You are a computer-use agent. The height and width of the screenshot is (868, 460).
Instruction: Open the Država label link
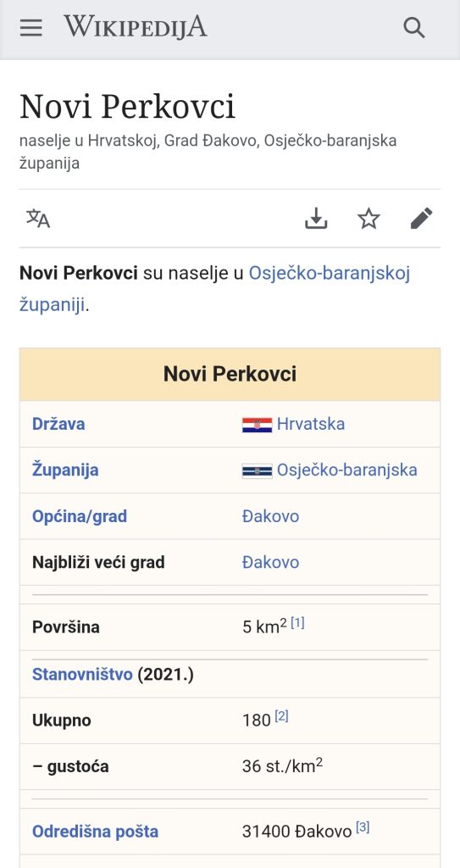[58, 424]
